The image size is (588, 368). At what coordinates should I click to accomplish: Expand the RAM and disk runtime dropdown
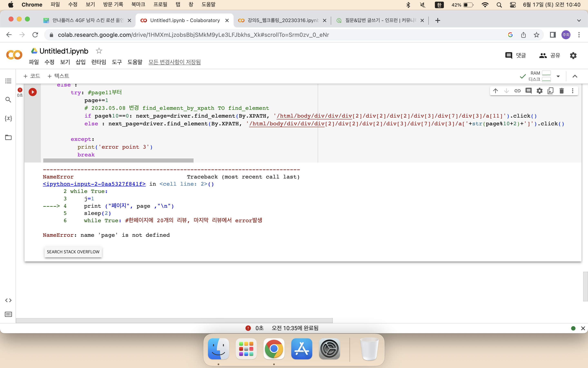558,76
